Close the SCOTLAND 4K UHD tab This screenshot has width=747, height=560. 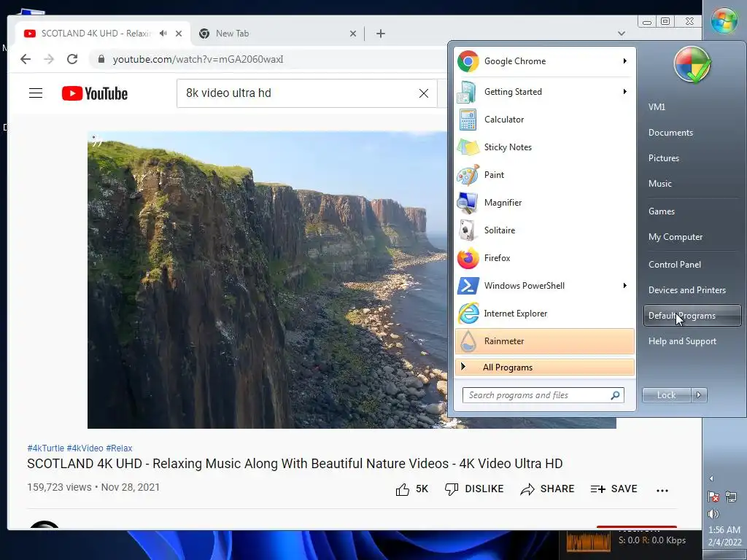tap(179, 34)
